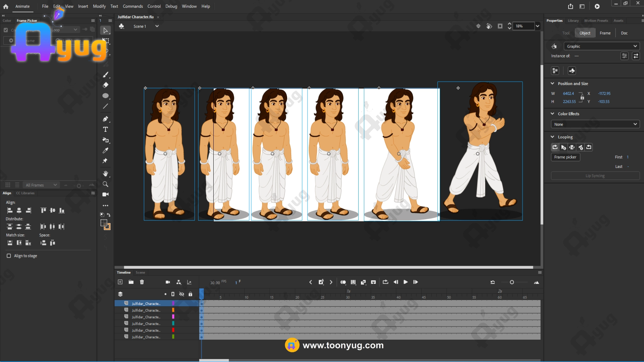644x362 pixels.
Task: Switch to the Library tab
Action: pyautogui.click(x=573, y=21)
